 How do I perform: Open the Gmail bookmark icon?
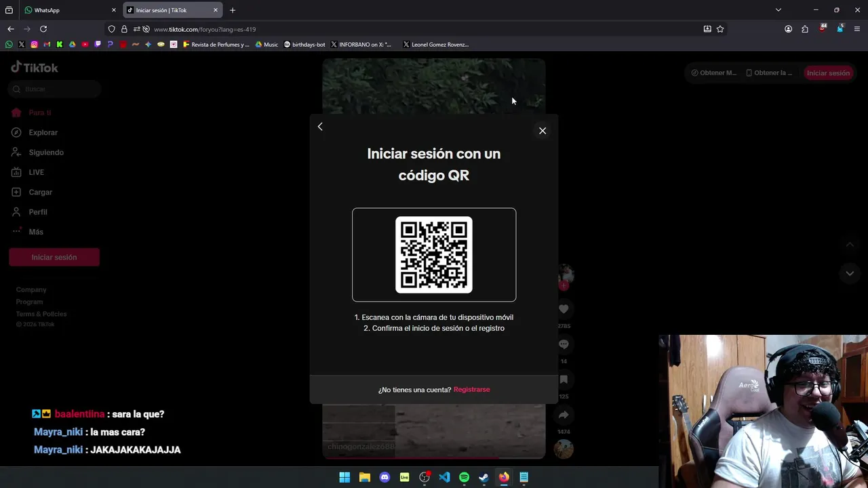click(47, 45)
